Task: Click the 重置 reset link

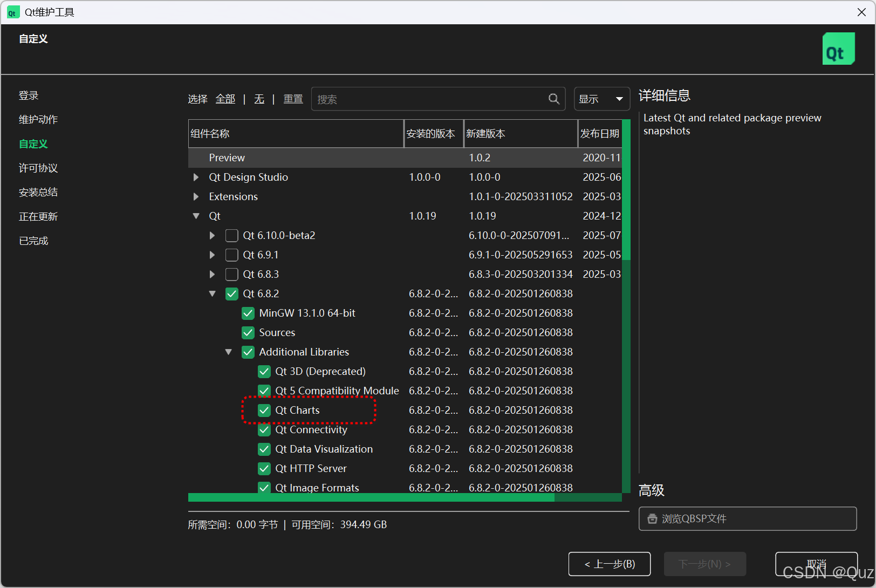Action: (293, 99)
